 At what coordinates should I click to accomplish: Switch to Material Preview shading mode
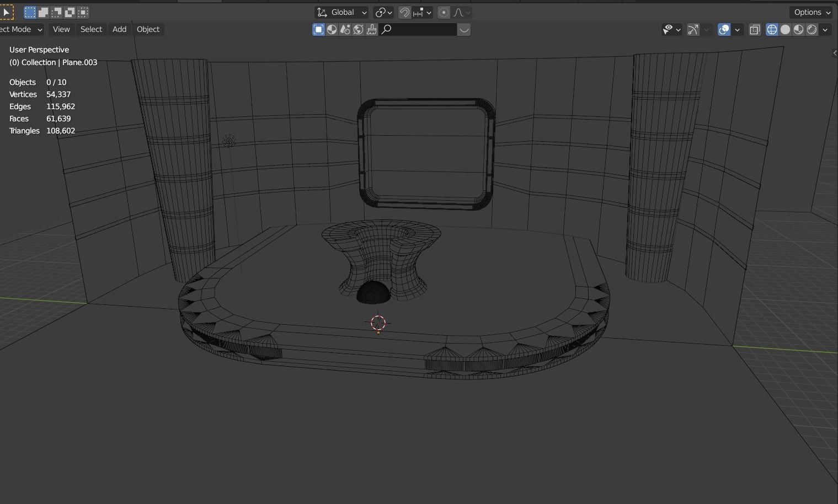(x=798, y=30)
